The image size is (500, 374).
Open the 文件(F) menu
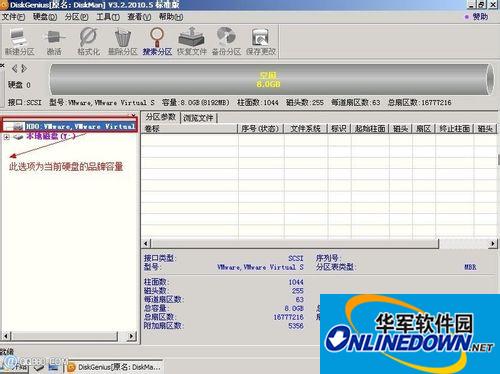[13, 17]
